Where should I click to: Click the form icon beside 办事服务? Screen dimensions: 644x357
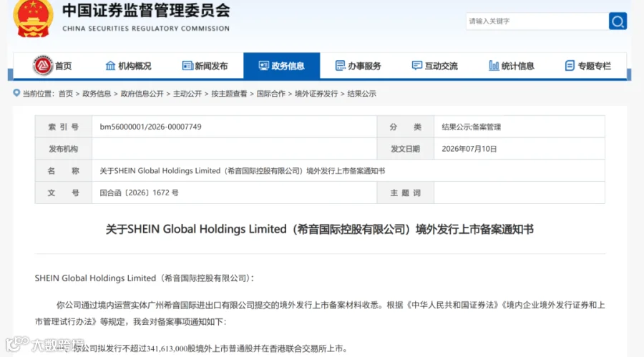coord(340,66)
